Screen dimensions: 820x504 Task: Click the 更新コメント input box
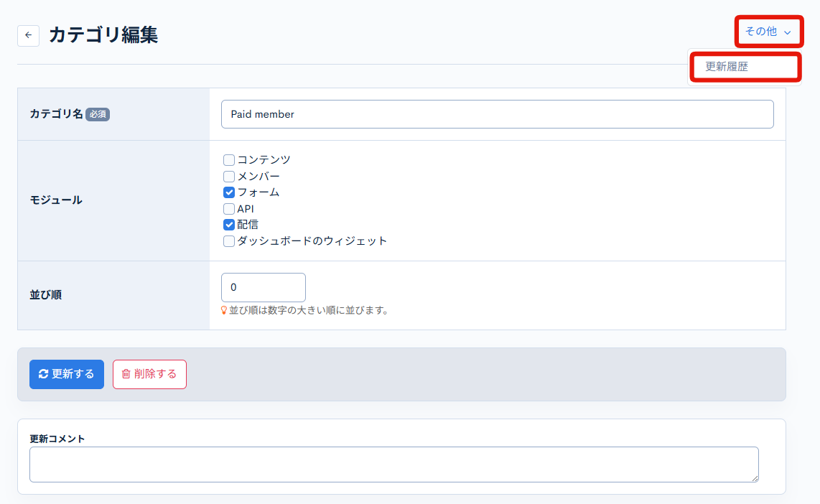393,465
